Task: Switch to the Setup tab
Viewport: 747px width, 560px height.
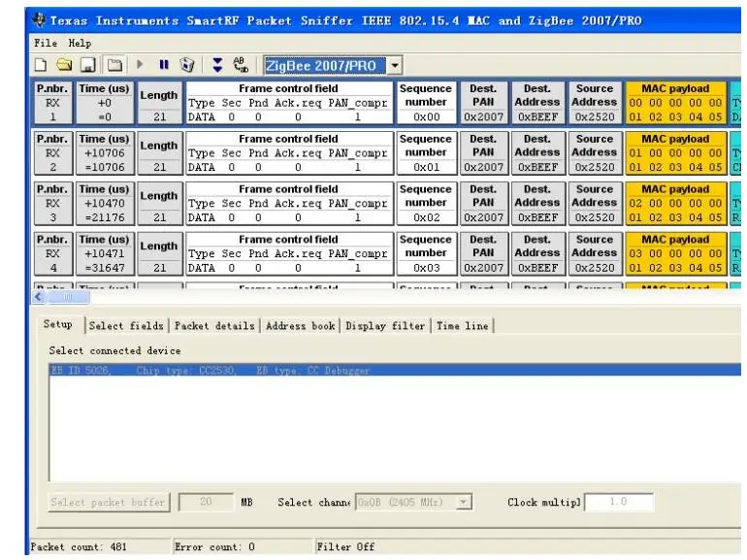Action: coord(57,324)
